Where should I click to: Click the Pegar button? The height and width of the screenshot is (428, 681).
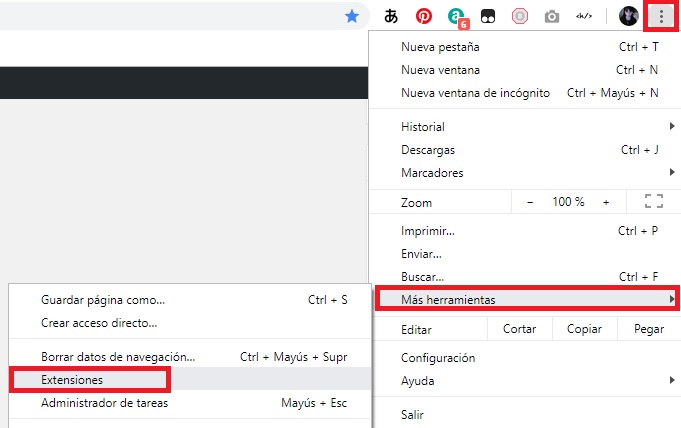(648, 329)
